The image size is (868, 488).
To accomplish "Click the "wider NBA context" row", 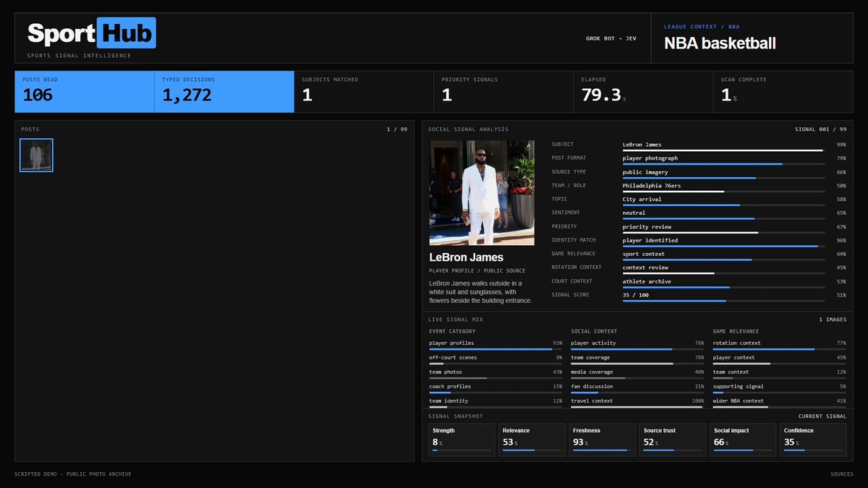I will [x=780, y=403].
